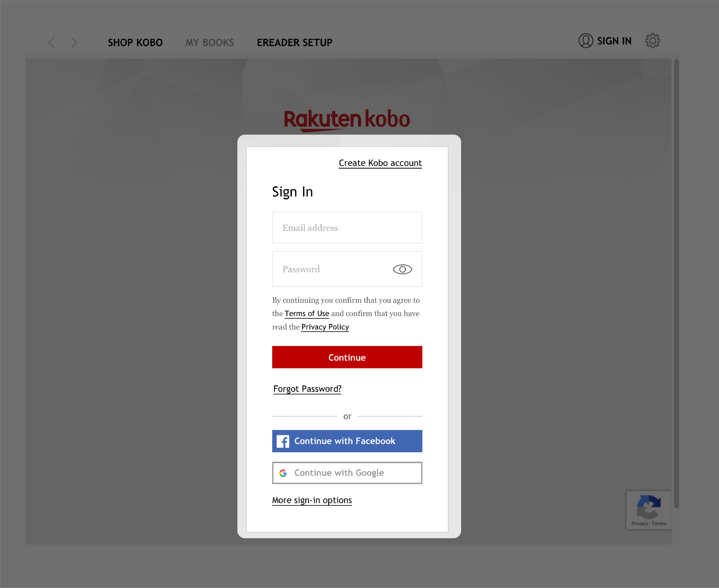Click the Privacy Policy link checkbox area
Screen dimensions: 719x588
325,327
